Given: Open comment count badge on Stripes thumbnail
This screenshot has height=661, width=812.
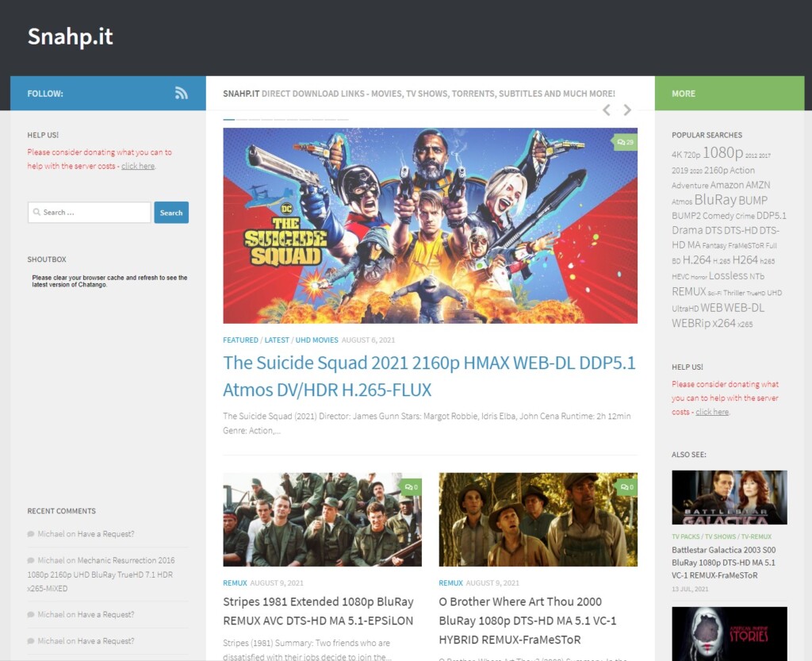Looking at the screenshot, I should (x=411, y=487).
